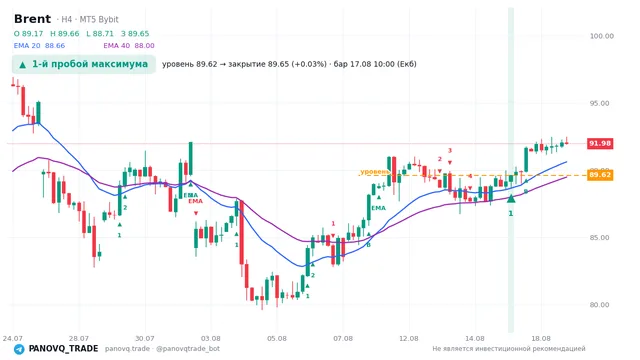Click the 05.08 date label
This screenshot has width=640, height=360.
pyautogui.click(x=277, y=338)
